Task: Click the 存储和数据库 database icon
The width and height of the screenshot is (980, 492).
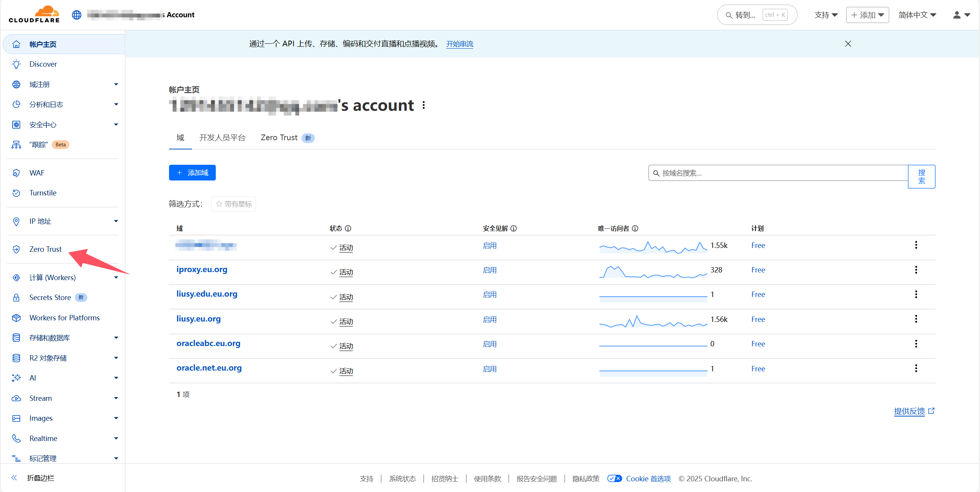Action: click(x=16, y=338)
